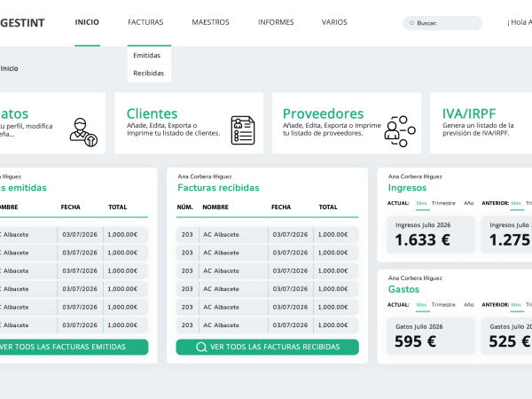Select Ingresos ACTUAL Trimestre tab
Screen dimensions: 532x399
[443, 203]
